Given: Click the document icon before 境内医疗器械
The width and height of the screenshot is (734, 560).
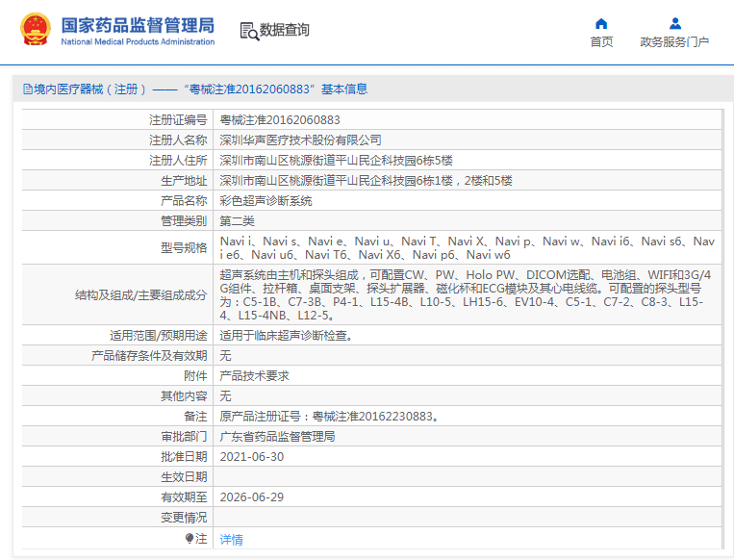Looking at the screenshot, I should coord(28,89).
